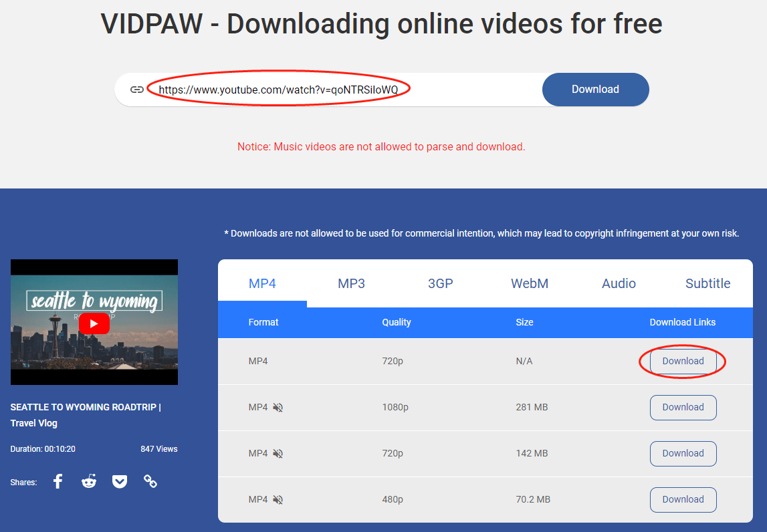The width and height of the screenshot is (767, 532).
Task: Download the 1080p 281 MB video
Action: pyautogui.click(x=683, y=407)
